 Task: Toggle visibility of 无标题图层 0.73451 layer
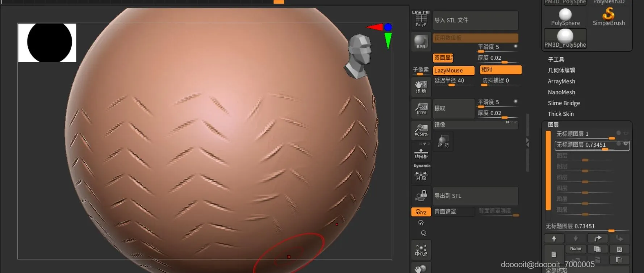626,144
